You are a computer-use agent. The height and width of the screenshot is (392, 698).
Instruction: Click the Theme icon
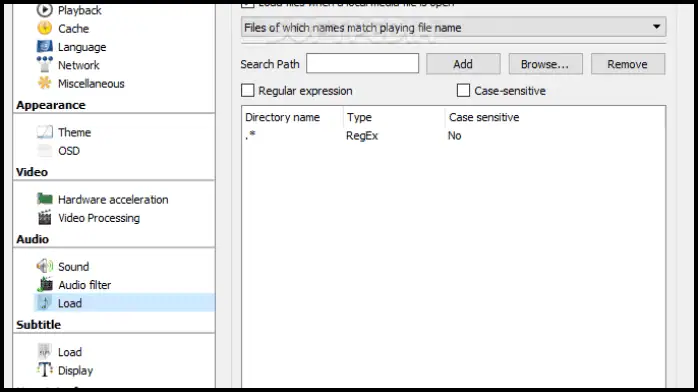pyautogui.click(x=45, y=132)
